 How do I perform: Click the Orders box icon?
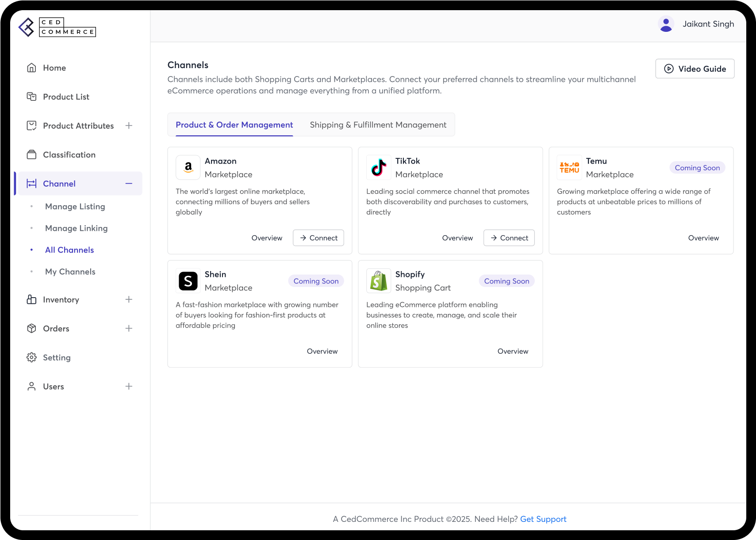point(31,328)
